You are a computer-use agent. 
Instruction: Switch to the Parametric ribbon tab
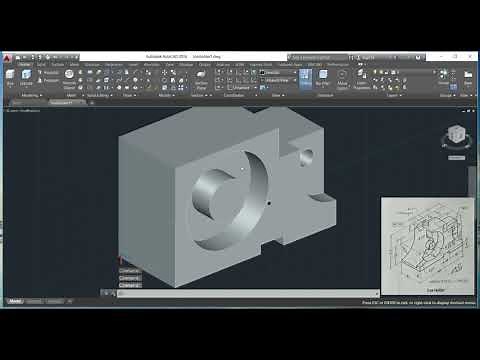coord(114,65)
